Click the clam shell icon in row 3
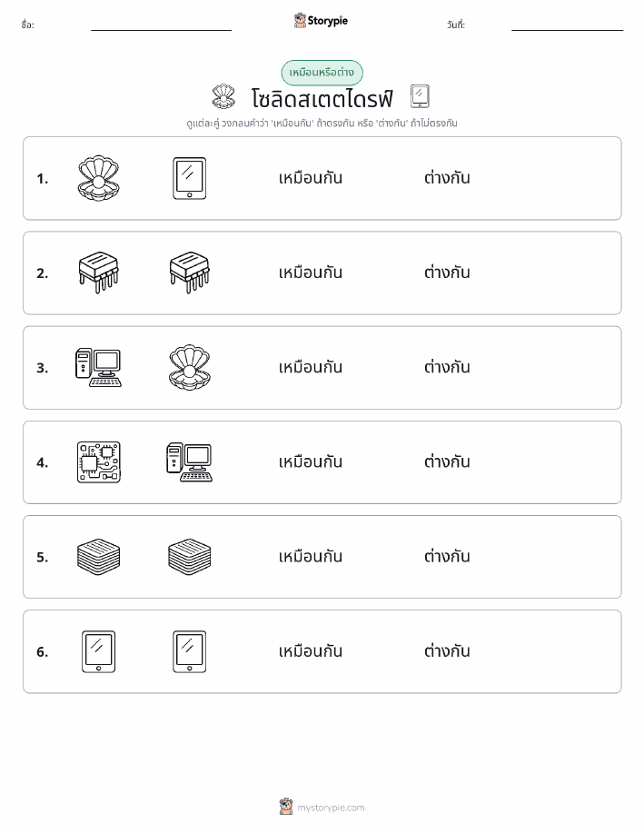The height and width of the screenshot is (833, 644). (190, 367)
